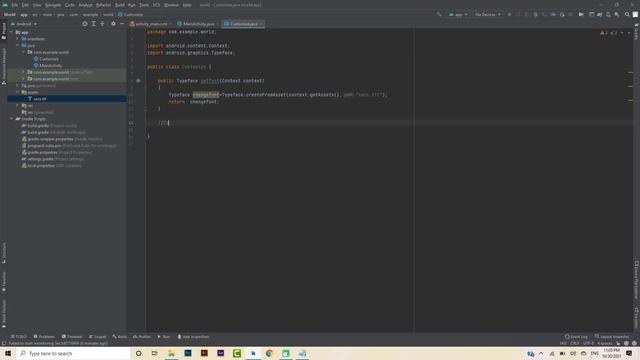Open the No Devices selector dropdown
This screenshot has height=360, width=640.
click(x=487, y=14)
